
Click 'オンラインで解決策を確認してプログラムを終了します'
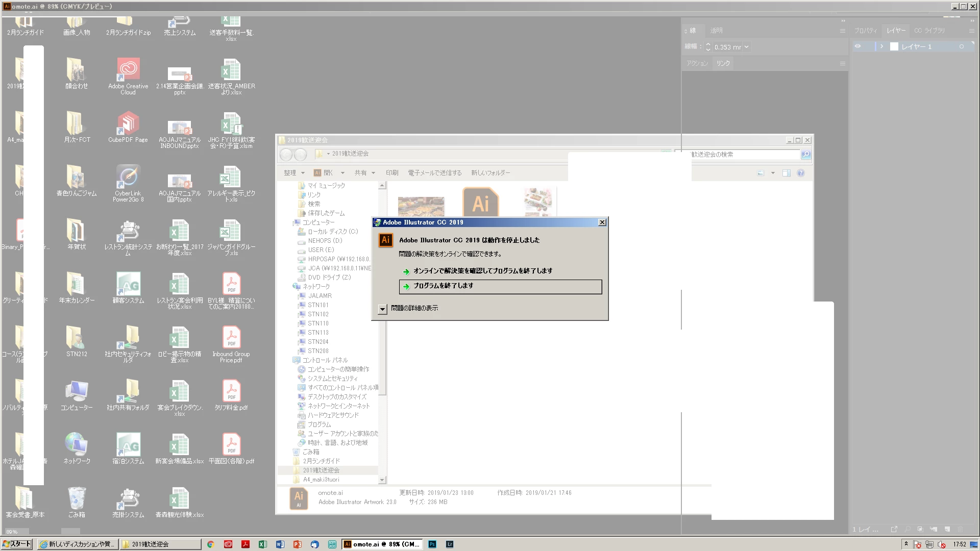point(482,271)
